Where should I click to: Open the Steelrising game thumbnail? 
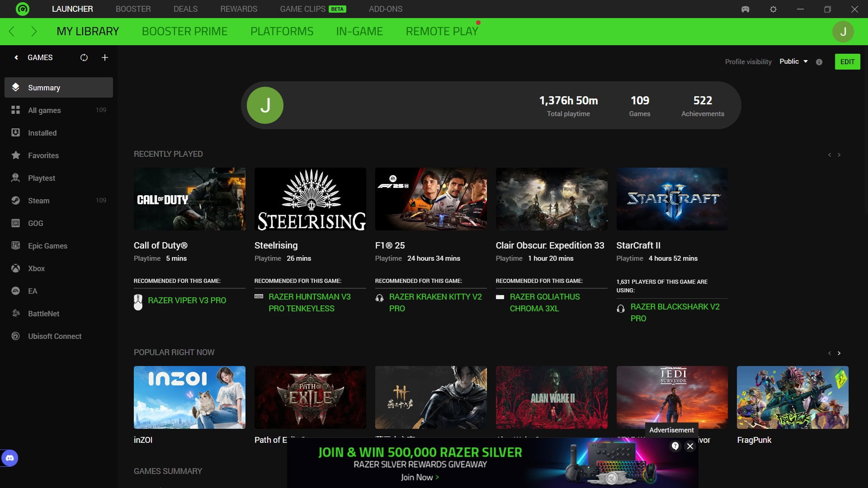pyautogui.click(x=310, y=199)
